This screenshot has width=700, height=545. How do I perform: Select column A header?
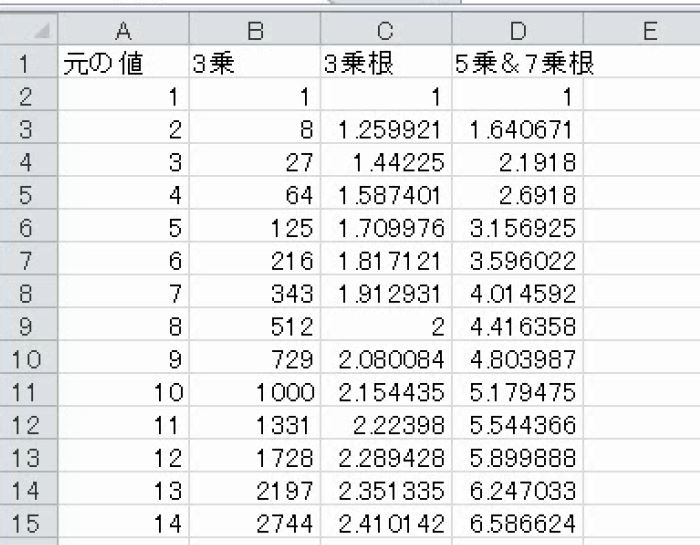[x=123, y=30]
